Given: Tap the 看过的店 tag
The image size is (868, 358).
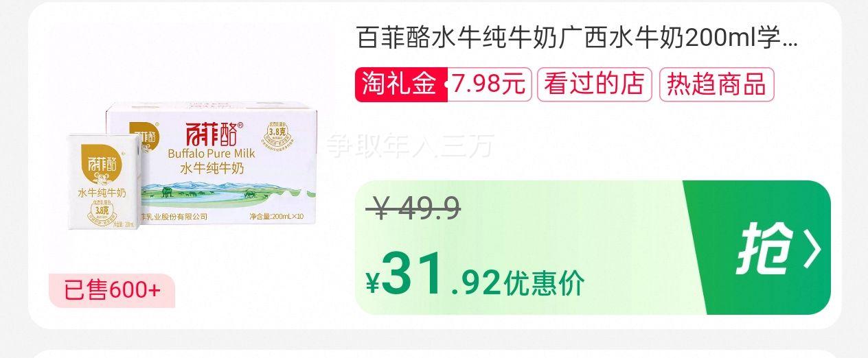Looking at the screenshot, I should [595, 84].
